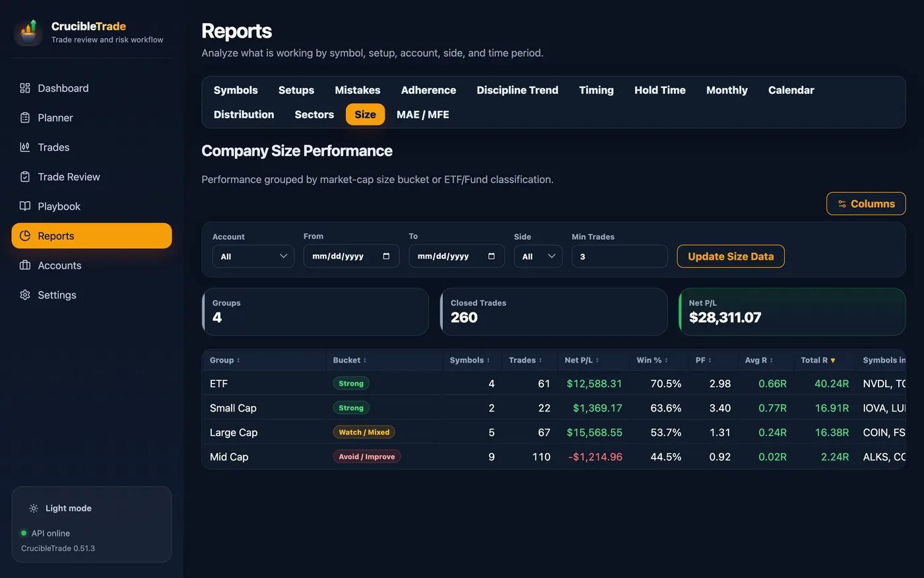Click the Trade Review checklist icon
Screen dimensions: 924x578
[x=25, y=176]
